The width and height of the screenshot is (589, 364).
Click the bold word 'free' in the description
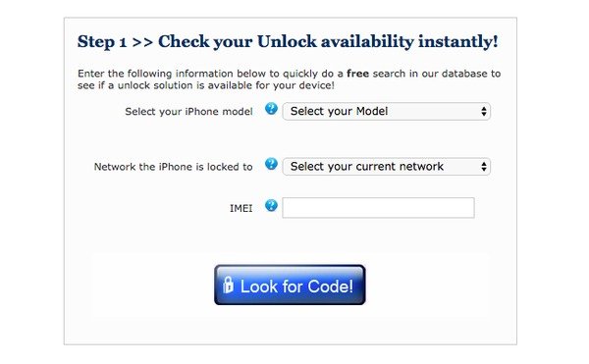tap(357, 74)
